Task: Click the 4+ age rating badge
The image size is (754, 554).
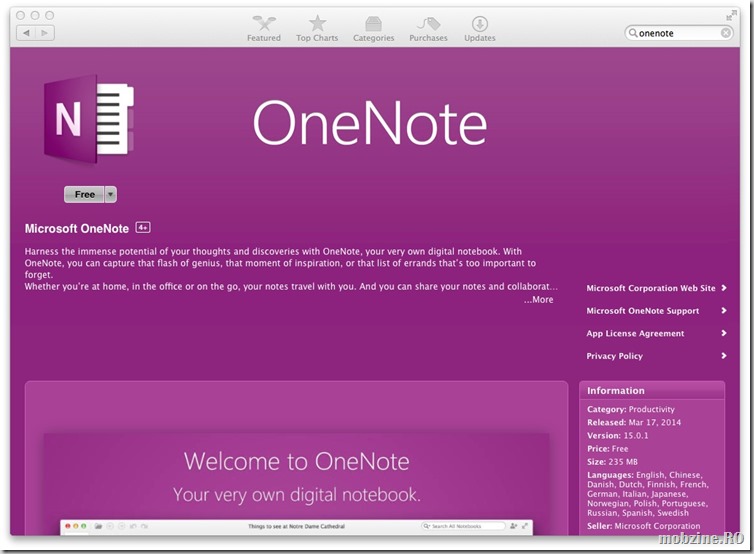Action: click(x=143, y=228)
